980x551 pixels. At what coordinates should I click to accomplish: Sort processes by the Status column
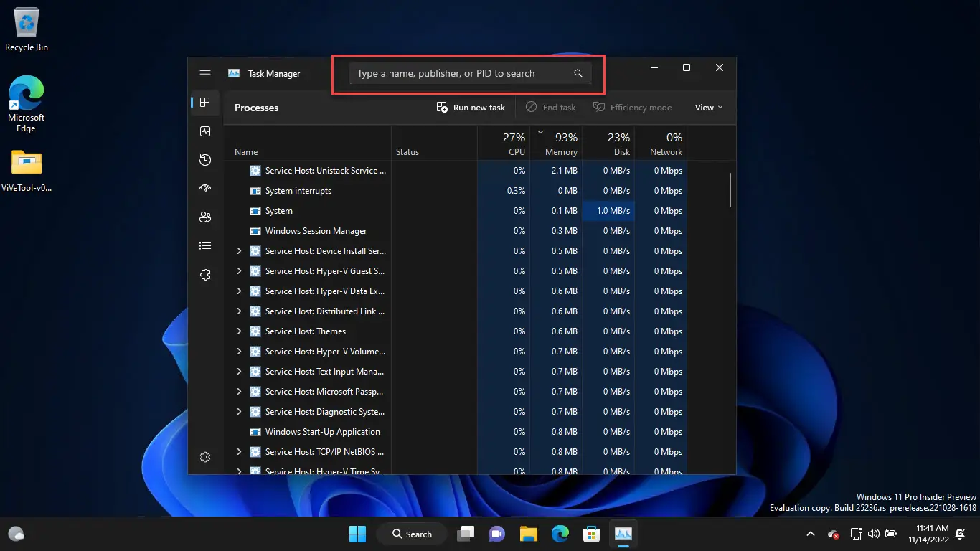407,152
